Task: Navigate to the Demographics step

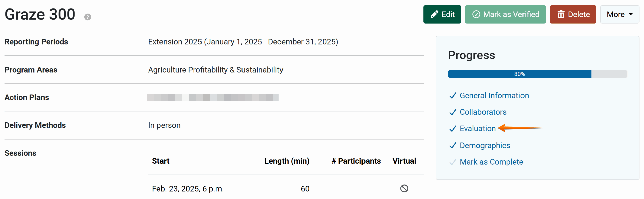Action: tap(485, 145)
